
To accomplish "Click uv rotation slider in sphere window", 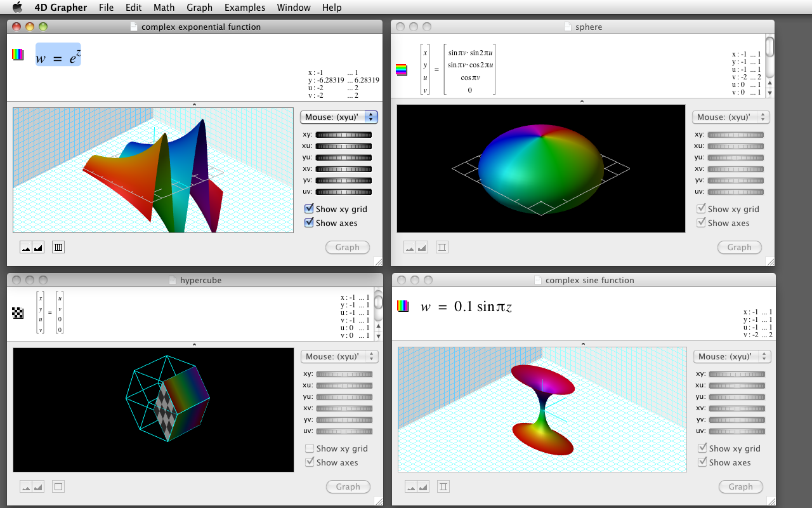I will (736, 192).
